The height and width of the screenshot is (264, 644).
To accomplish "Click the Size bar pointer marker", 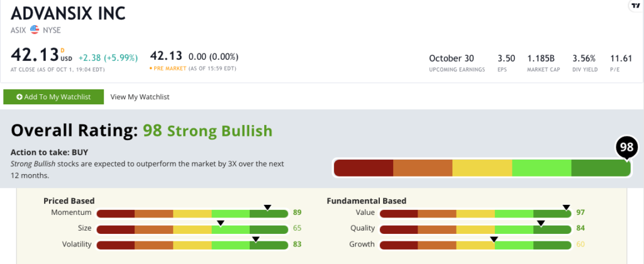I will (x=221, y=223).
